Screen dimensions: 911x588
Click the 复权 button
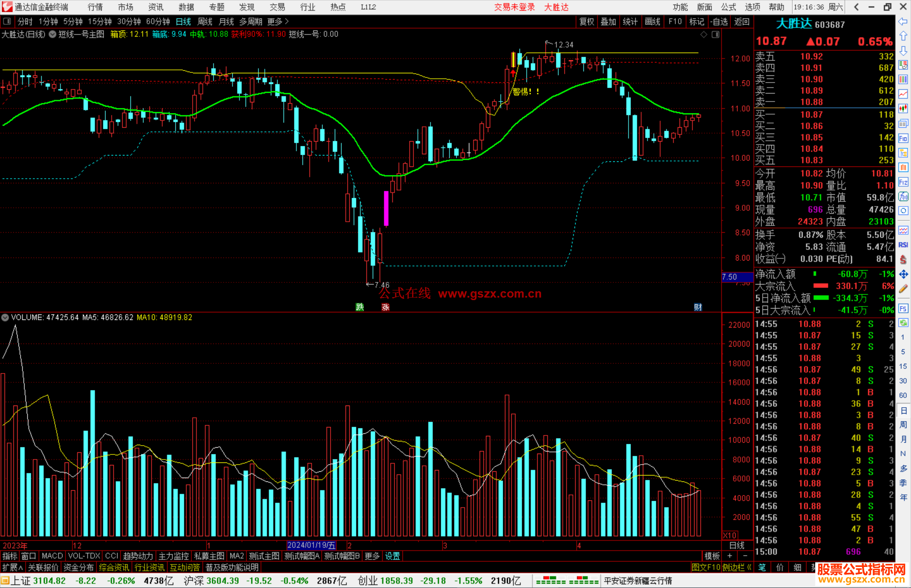587,21
